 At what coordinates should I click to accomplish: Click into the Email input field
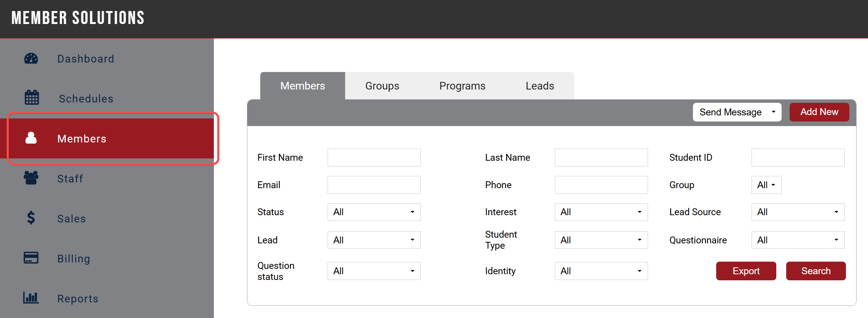(374, 185)
